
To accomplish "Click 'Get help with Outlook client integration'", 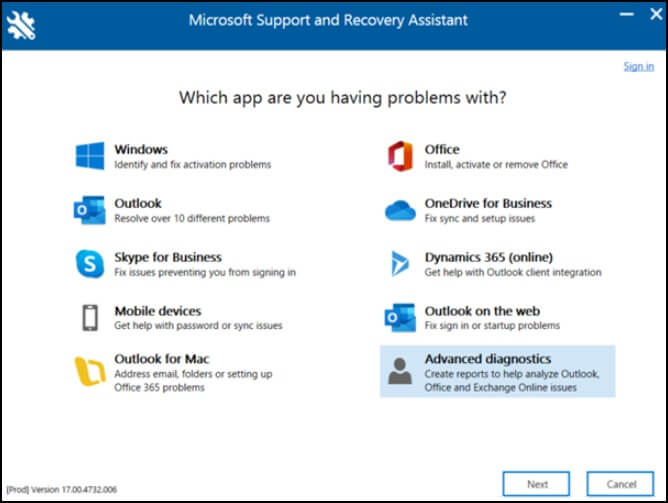I will click(513, 272).
